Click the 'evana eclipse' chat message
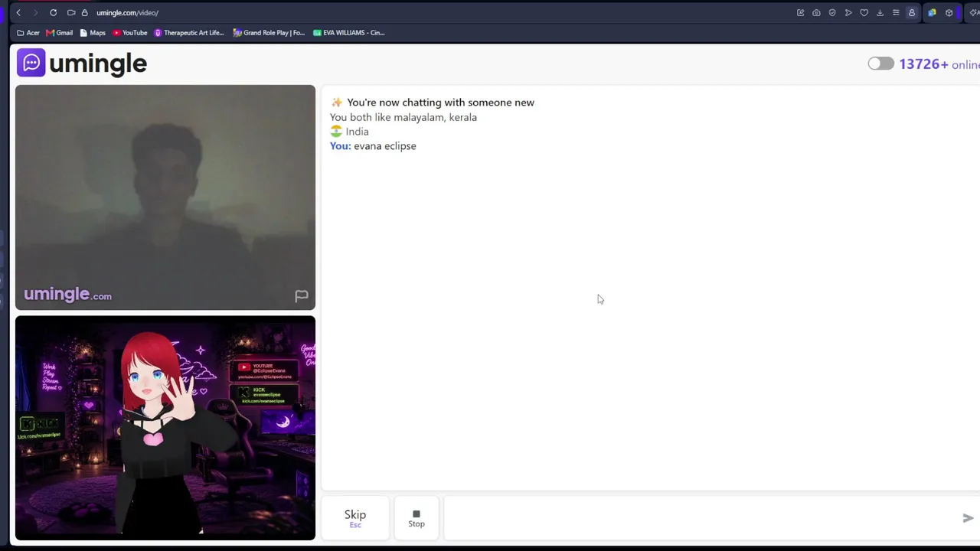The width and height of the screenshot is (980, 551). 385,146
